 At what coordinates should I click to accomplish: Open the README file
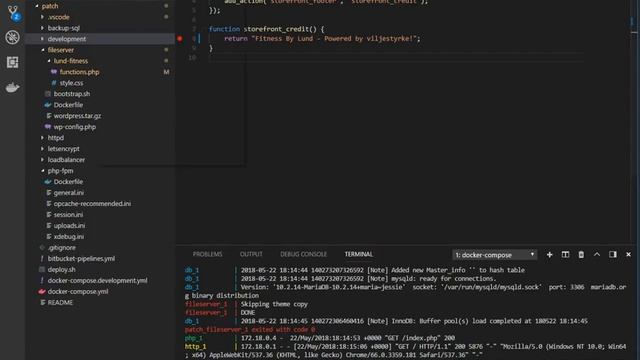[60, 302]
